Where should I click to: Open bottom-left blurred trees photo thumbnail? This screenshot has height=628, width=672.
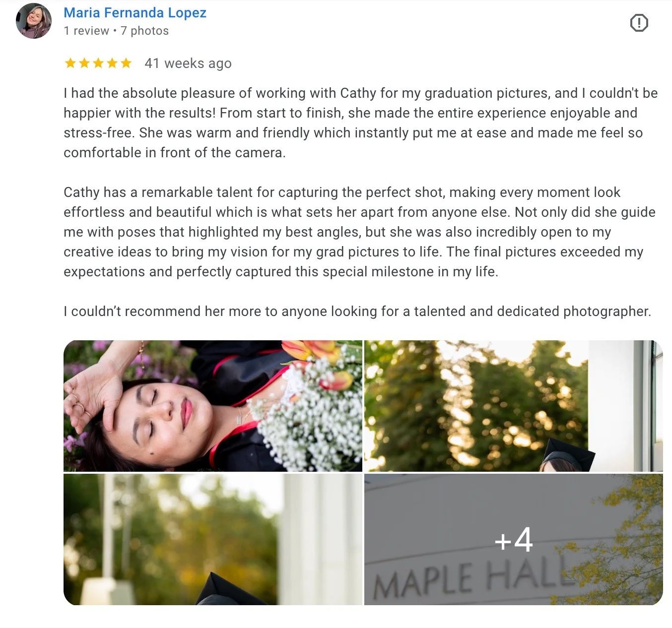point(213,539)
